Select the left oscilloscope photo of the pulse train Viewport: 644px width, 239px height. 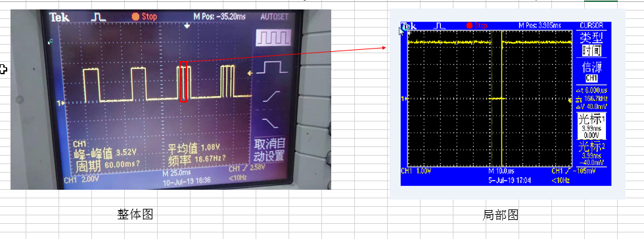pyautogui.click(x=170, y=99)
